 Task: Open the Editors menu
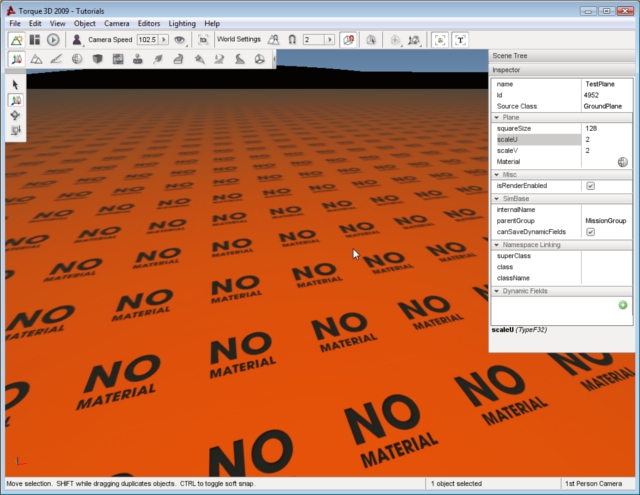[148, 22]
